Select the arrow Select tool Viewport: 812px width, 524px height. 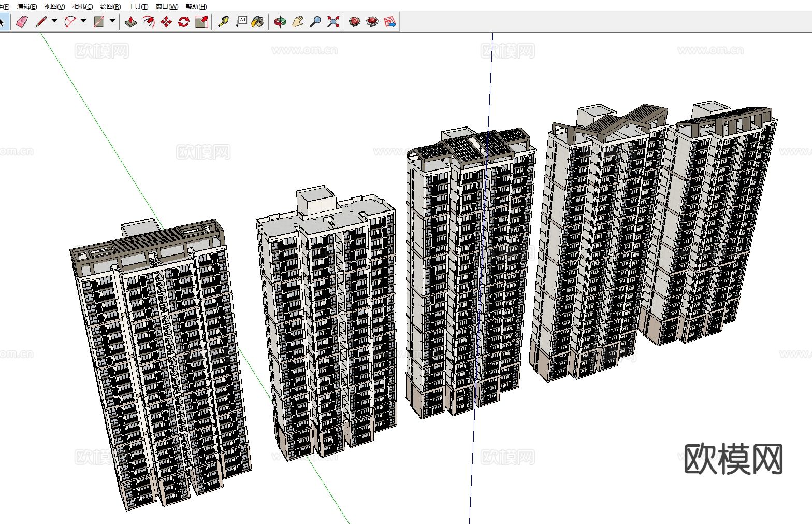(3, 22)
